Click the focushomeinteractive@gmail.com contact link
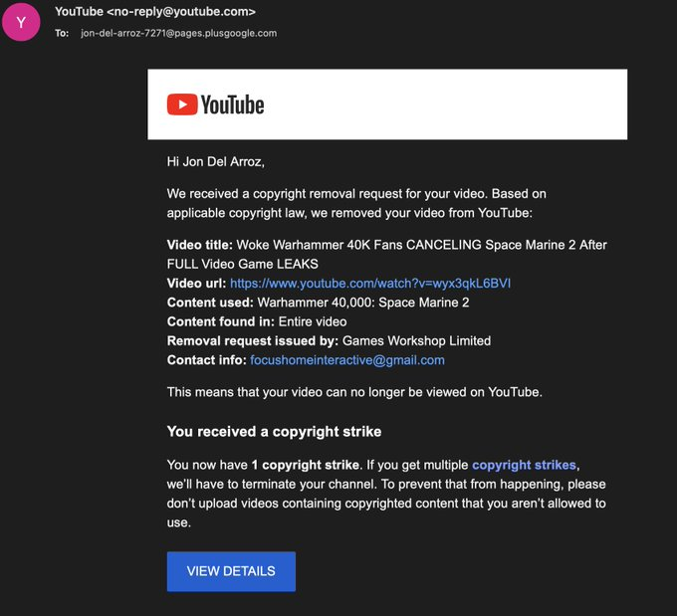This screenshot has height=616, width=677. click(x=347, y=360)
